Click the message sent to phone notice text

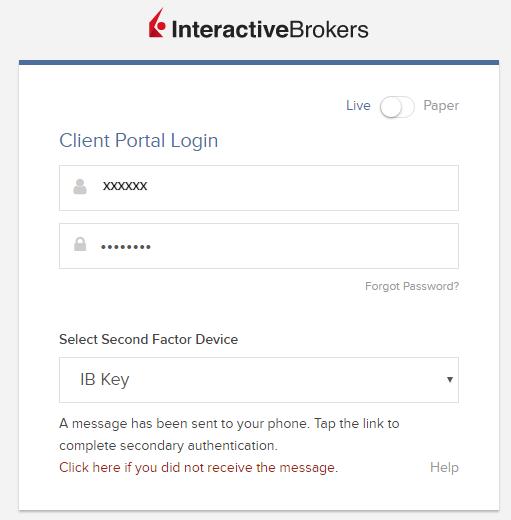click(229, 434)
